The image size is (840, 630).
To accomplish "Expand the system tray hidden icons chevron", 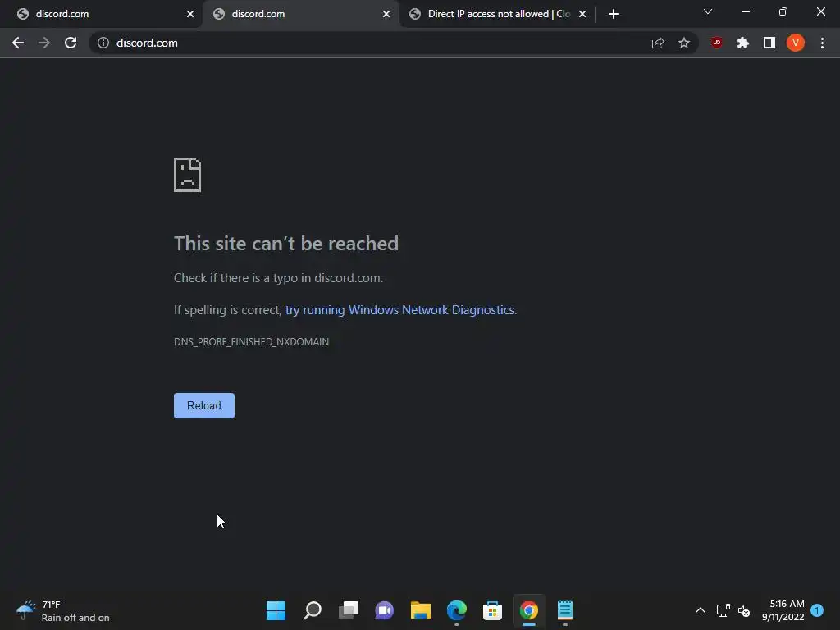I will (701, 610).
